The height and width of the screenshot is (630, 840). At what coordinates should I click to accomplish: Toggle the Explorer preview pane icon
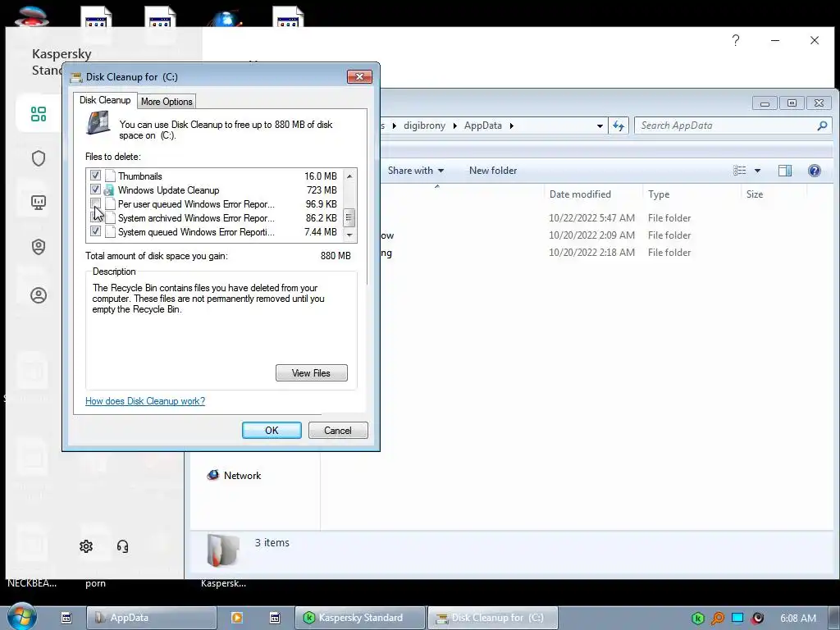coord(785,171)
